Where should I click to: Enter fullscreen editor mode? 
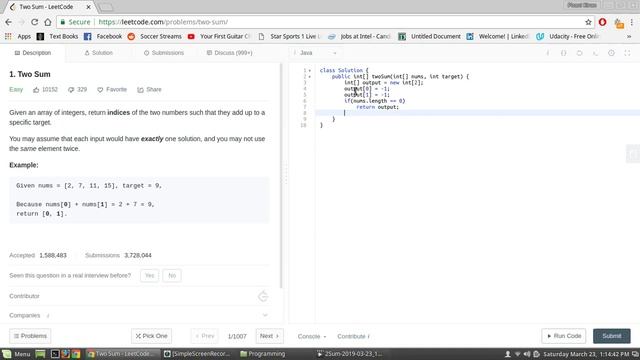tap(627, 53)
